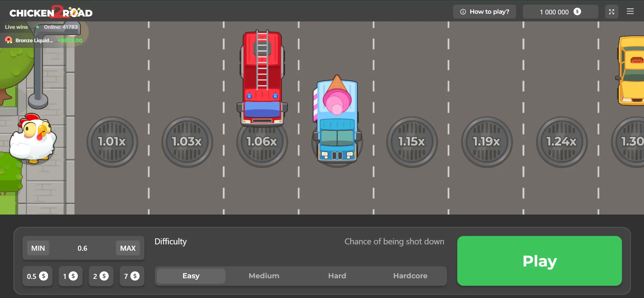Image resolution: width=644 pixels, height=298 pixels.
Task: Click the 1.19x manhole multiplier
Action: pyautogui.click(x=487, y=142)
